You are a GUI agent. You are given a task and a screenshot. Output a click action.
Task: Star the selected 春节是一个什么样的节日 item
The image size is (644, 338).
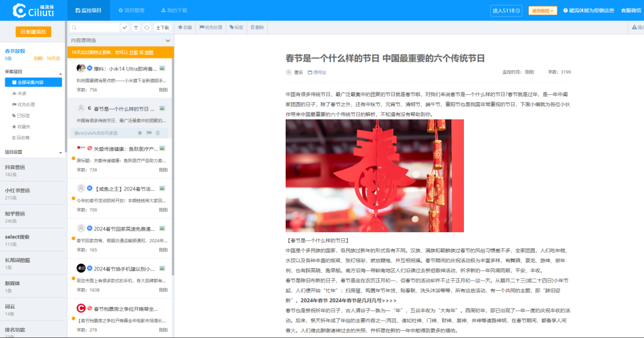pos(140,133)
